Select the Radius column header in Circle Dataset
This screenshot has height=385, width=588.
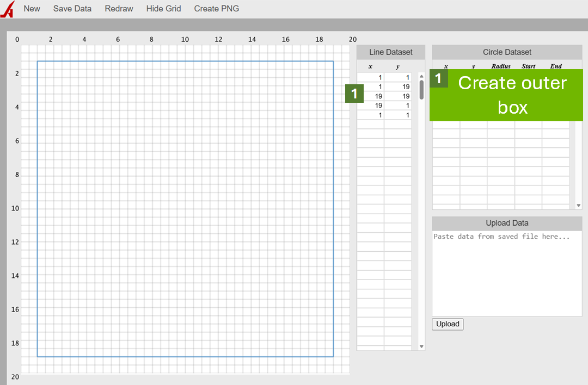500,66
